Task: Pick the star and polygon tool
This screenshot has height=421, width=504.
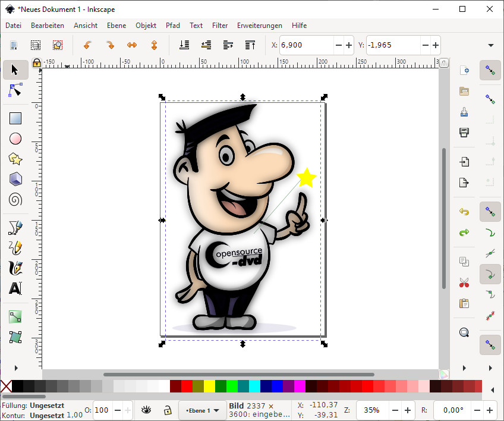Action: 15,159
